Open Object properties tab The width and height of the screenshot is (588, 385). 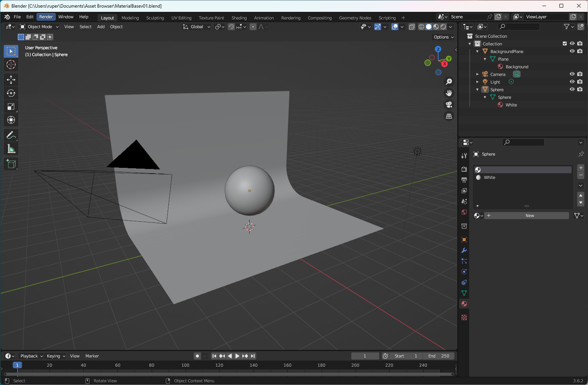[x=464, y=240]
